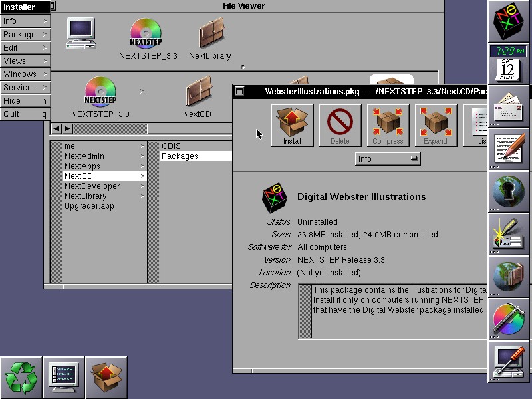The width and height of the screenshot is (532, 399).
Task: Open the Package menu
Action: point(25,35)
